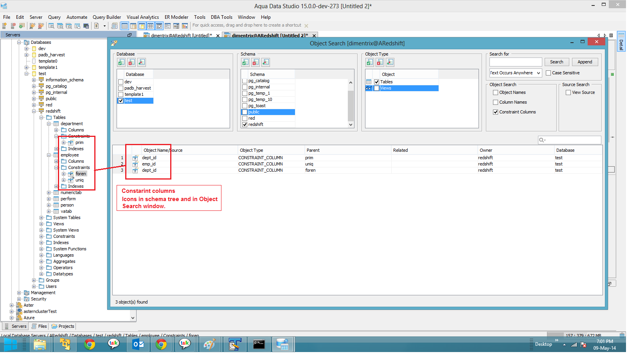The image size is (644, 363).
Task: Enable the Object Names checkbox
Action: [495, 93]
